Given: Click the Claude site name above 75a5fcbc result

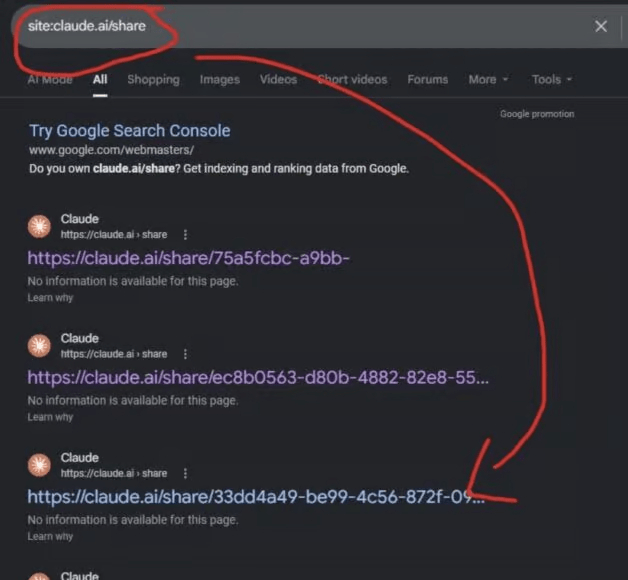Looking at the screenshot, I should 80,219.
